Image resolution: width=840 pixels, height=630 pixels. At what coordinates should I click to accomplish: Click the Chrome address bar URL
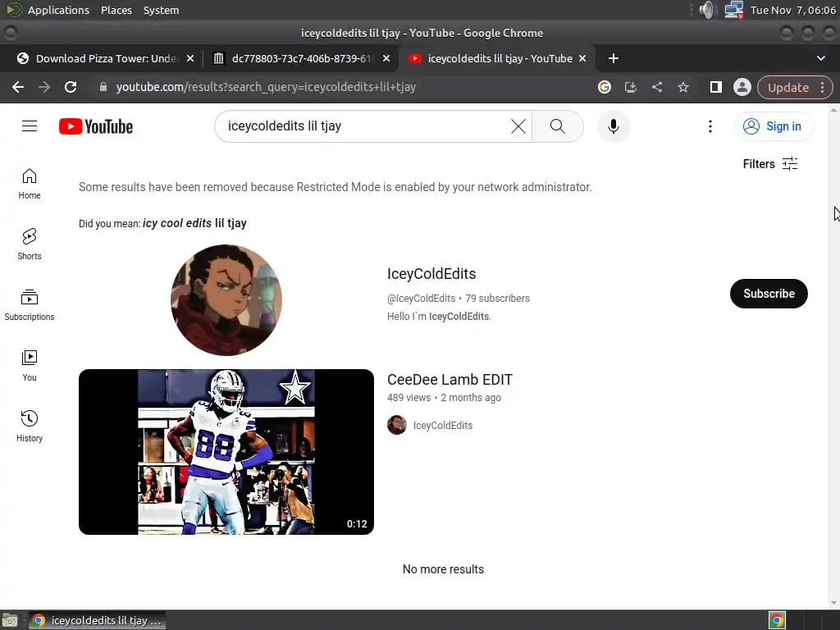tap(266, 87)
